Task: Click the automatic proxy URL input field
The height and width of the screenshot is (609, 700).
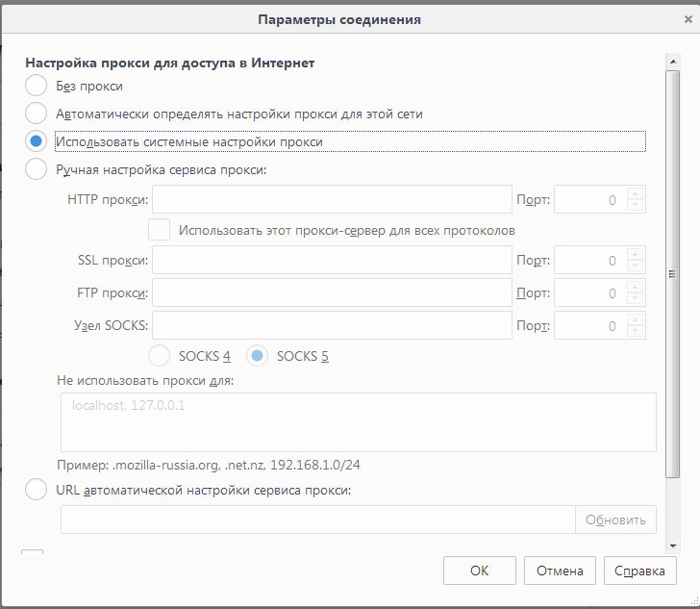Action: (318, 520)
